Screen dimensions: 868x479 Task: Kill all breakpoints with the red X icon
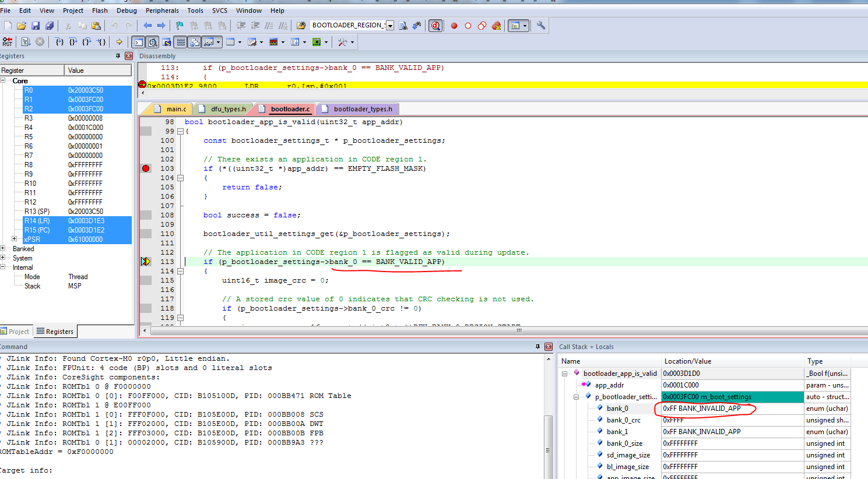point(497,26)
